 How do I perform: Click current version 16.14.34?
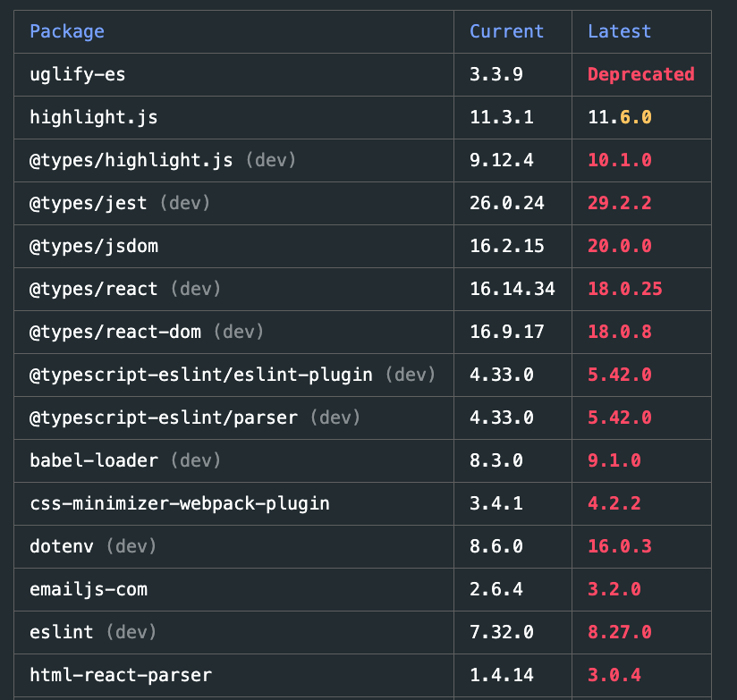513,289
